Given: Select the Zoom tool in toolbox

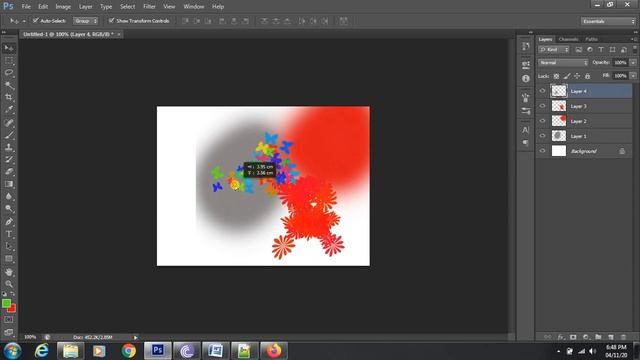Looking at the screenshot, I should pos(9,284).
